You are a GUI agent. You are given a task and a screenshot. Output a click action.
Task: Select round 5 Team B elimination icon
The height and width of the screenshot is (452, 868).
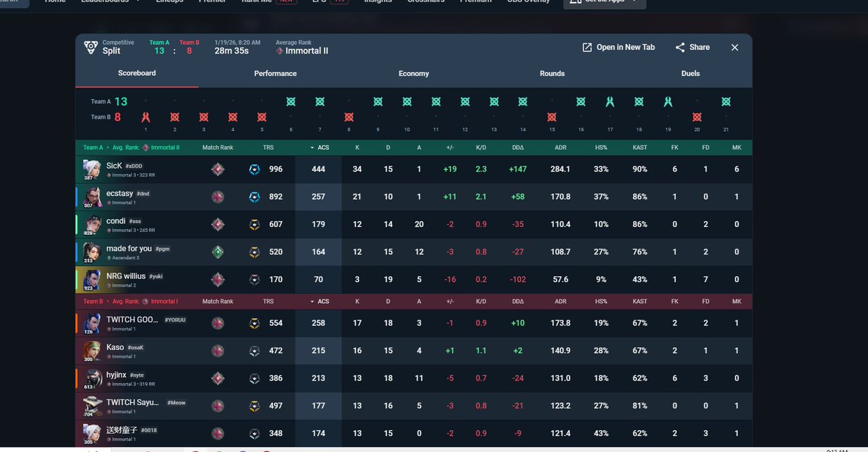[262, 116]
